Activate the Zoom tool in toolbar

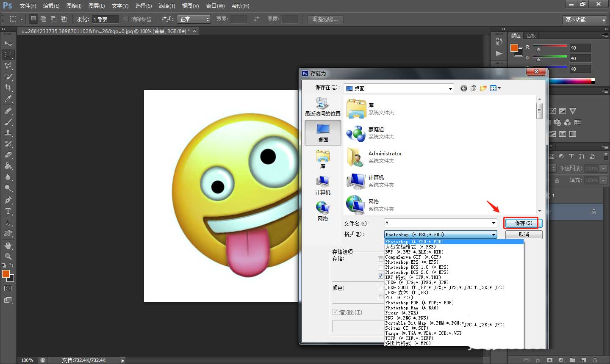[8, 256]
